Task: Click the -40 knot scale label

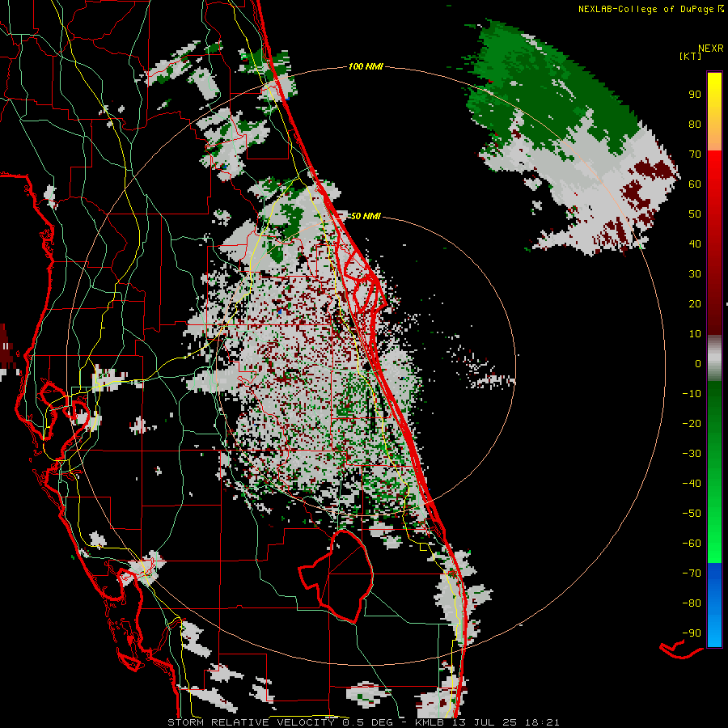Action: [692, 484]
